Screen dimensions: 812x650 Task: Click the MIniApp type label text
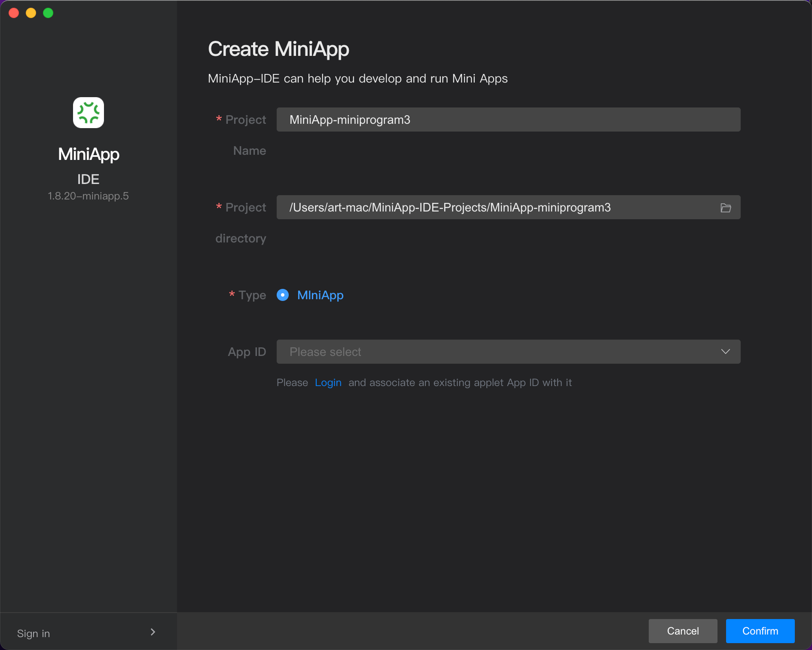(x=321, y=295)
